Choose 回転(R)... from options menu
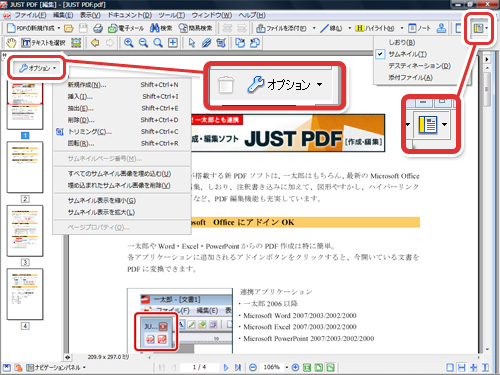Screen dimensions: 500x375 (122, 143)
